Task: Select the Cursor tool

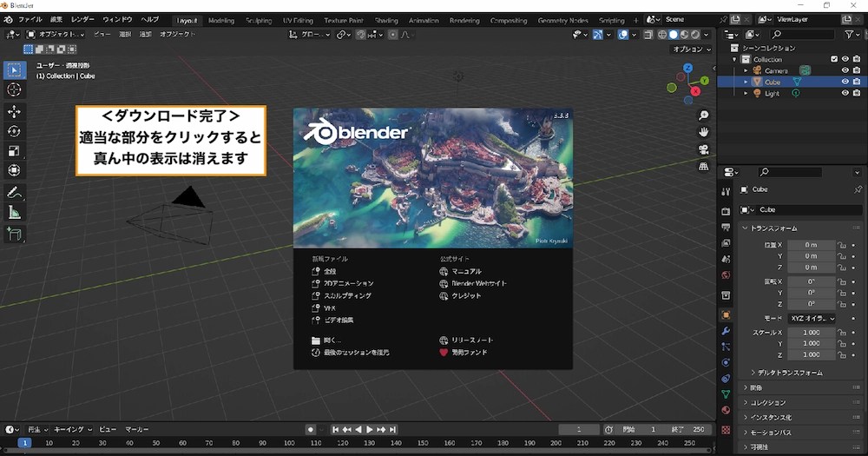Action: pyautogui.click(x=15, y=89)
